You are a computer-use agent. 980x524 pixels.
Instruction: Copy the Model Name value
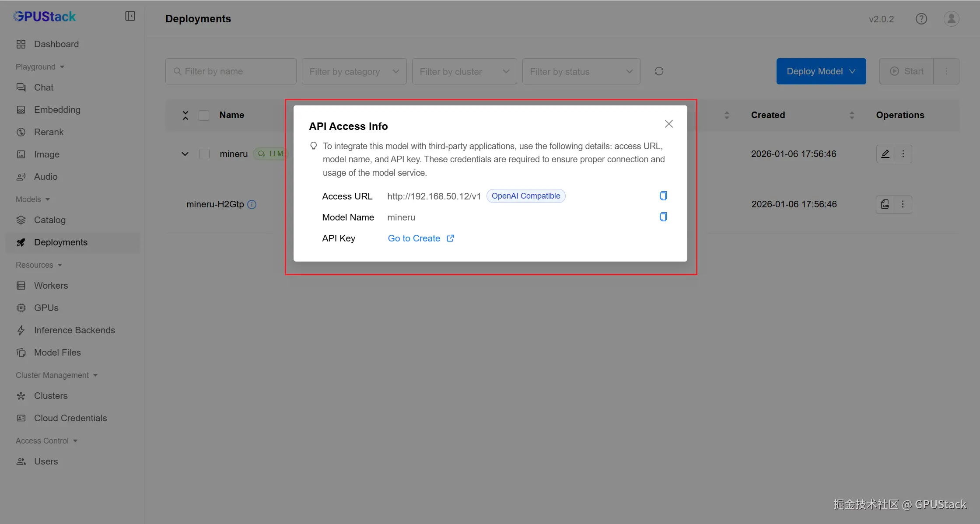point(663,217)
